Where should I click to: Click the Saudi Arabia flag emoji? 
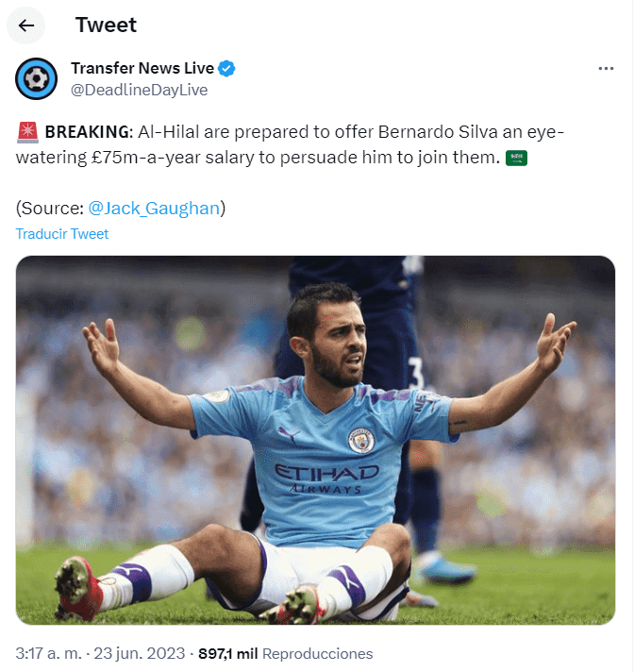pyautogui.click(x=516, y=158)
